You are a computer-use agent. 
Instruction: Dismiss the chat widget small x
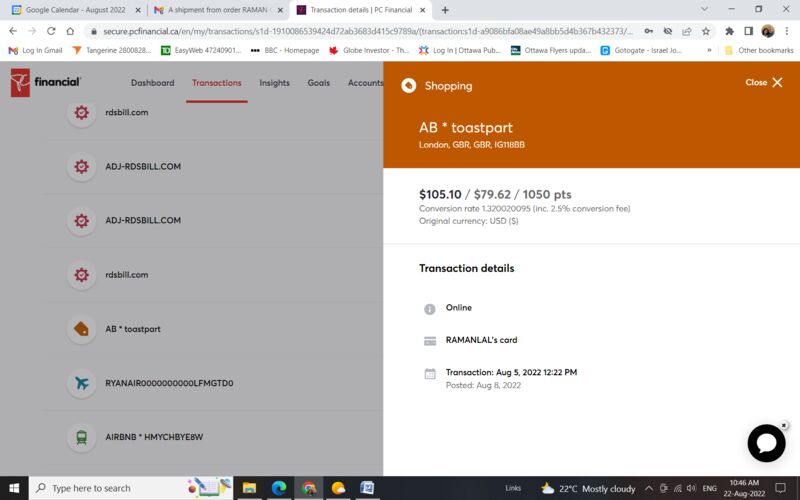click(784, 425)
